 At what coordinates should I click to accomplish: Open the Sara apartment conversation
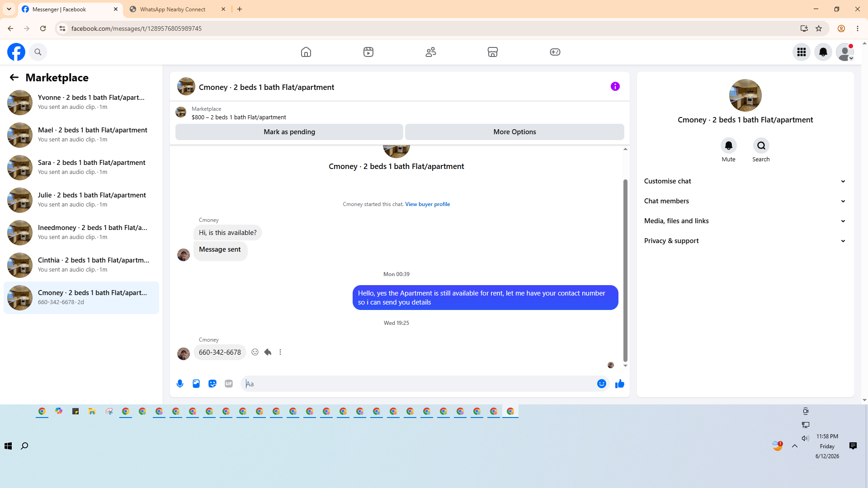(x=81, y=168)
